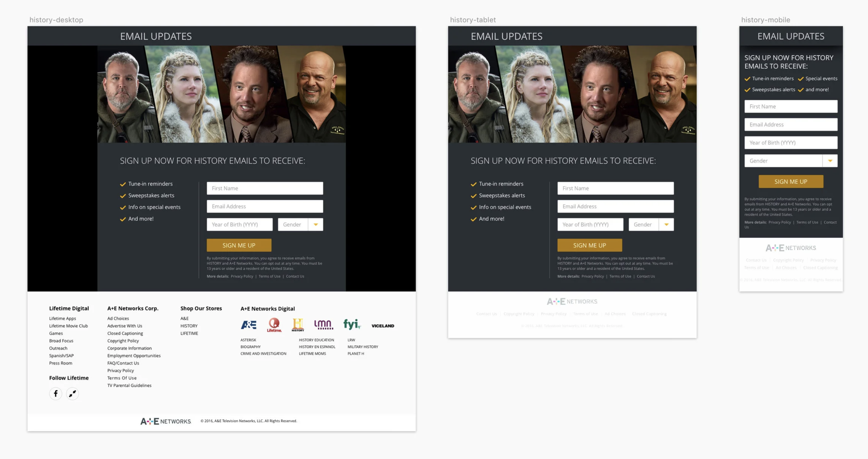This screenshot has width=868, height=459.
Task: Click the Facebook icon under Follow Lifetime
Action: [x=56, y=394]
